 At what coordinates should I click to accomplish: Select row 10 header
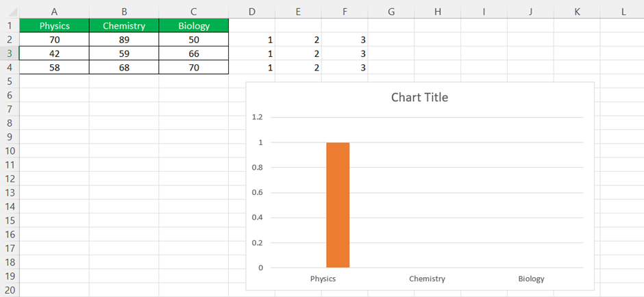click(x=10, y=151)
